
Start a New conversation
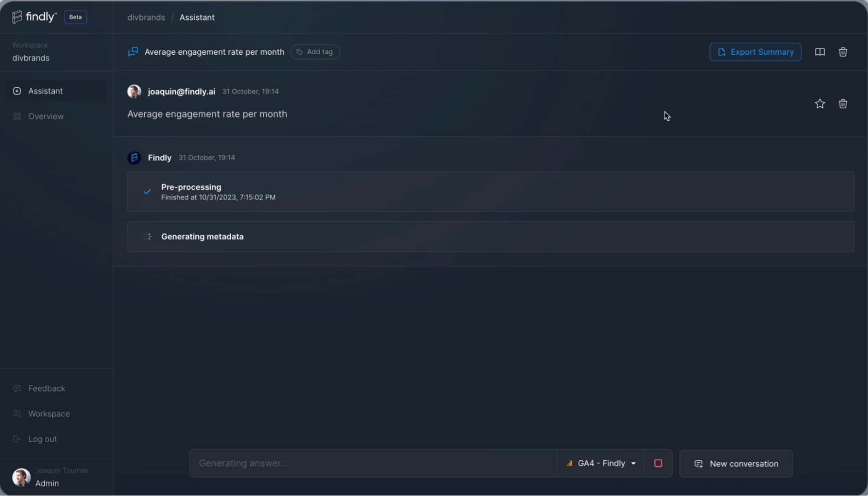pos(736,464)
